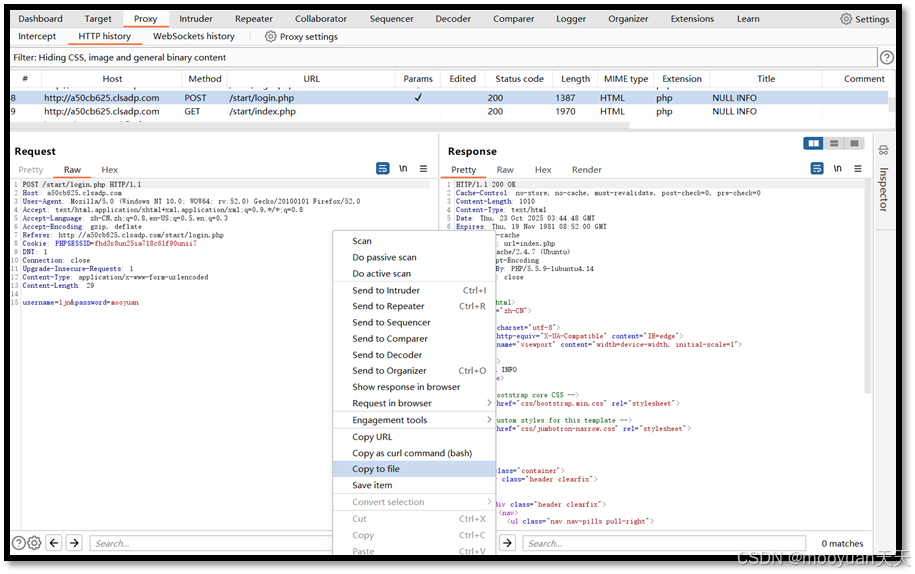Open Response pane hamburger options menu
This screenshot has height=574, width=915.
(x=858, y=169)
